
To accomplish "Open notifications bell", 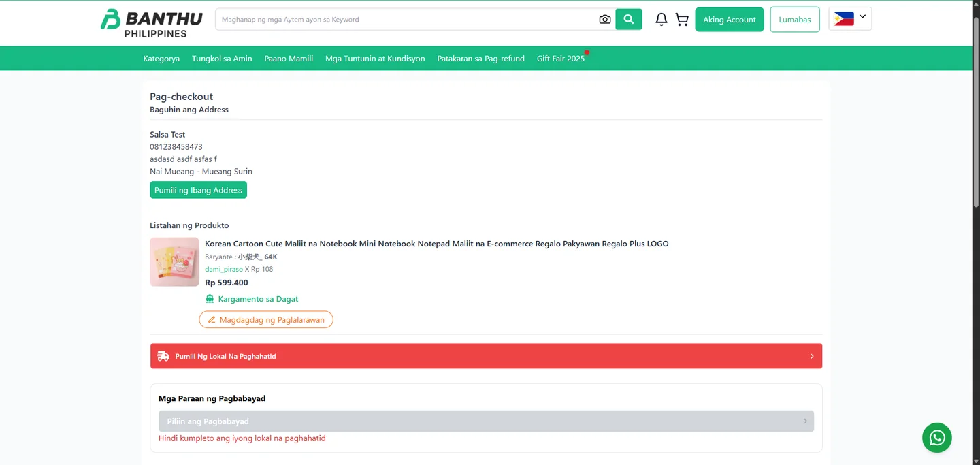I will [x=661, y=20].
